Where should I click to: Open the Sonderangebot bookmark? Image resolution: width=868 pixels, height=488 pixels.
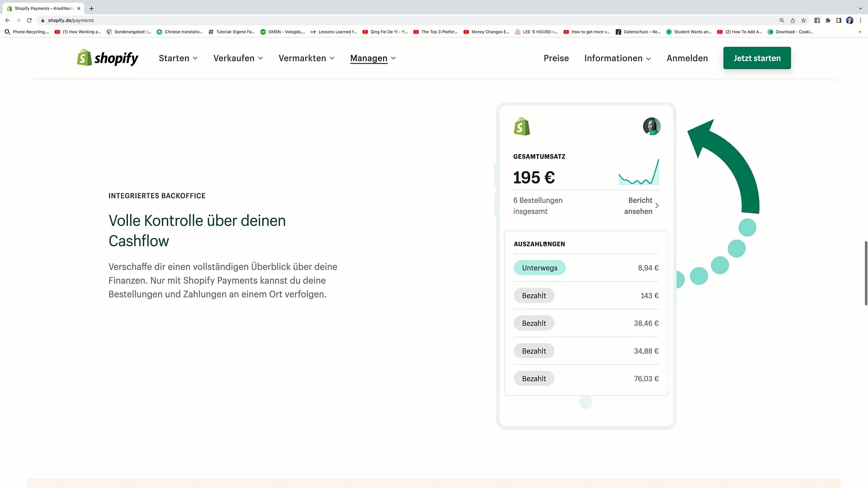click(129, 32)
